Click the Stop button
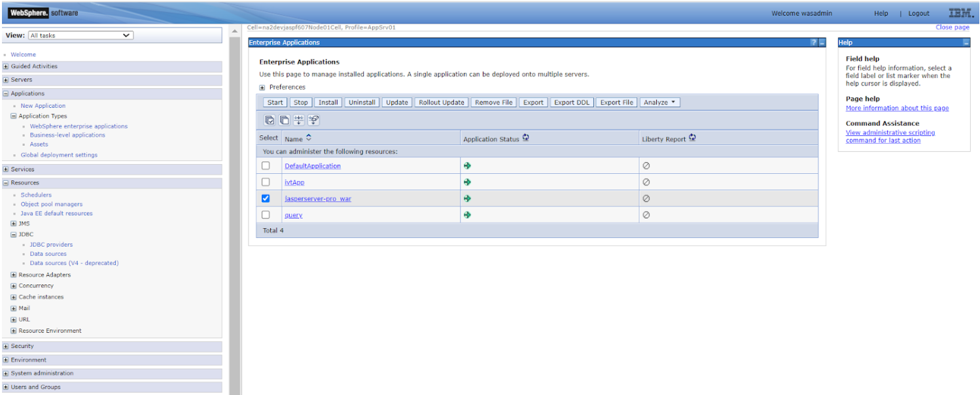This screenshot has height=395, width=980. (x=301, y=103)
